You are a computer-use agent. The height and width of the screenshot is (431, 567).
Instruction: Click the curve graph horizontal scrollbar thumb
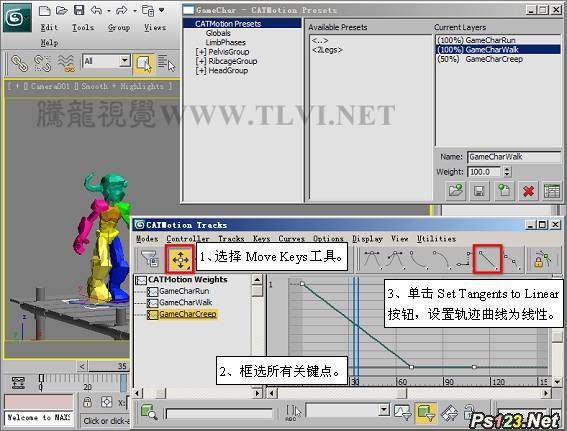point(401,393)
